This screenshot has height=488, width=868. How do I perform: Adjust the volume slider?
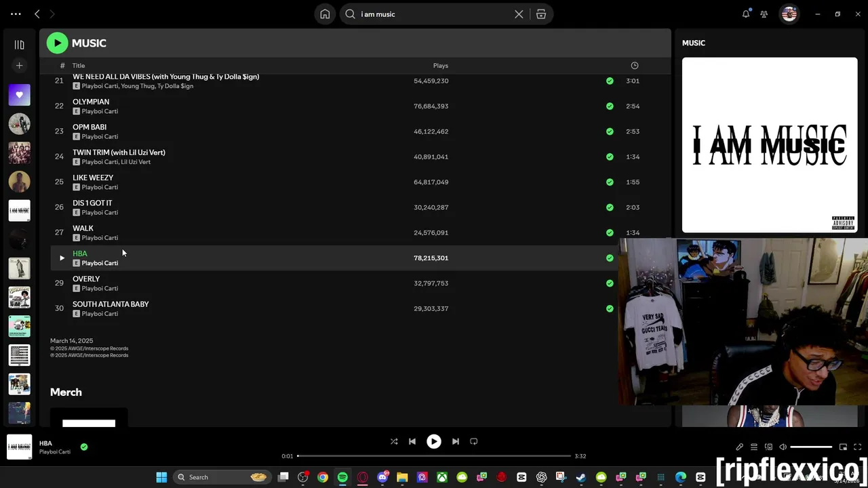(x=811, y=447)
